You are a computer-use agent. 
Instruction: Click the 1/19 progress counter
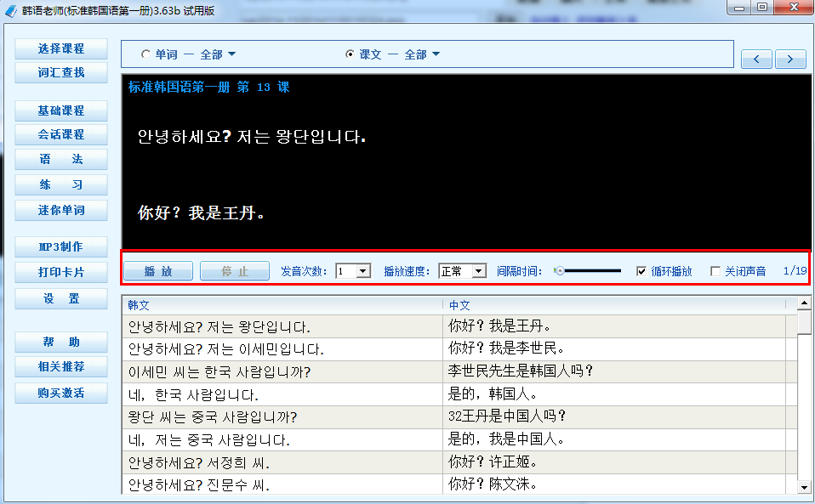(x=795, y=271)
